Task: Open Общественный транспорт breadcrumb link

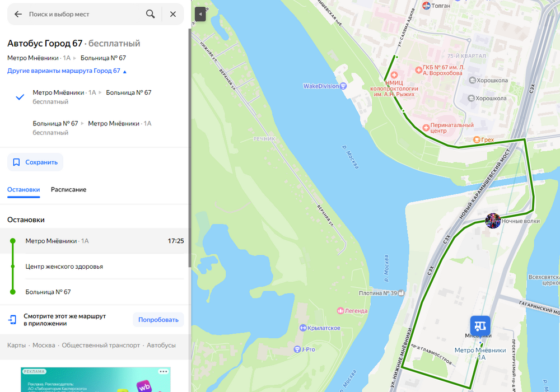Action: [x=101, y=345]
